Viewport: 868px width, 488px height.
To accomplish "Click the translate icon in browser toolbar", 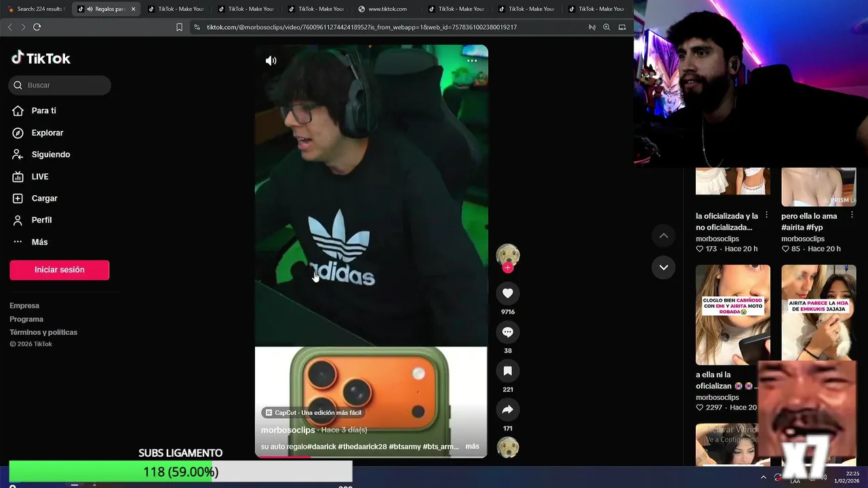I will [x=592, y=27].
